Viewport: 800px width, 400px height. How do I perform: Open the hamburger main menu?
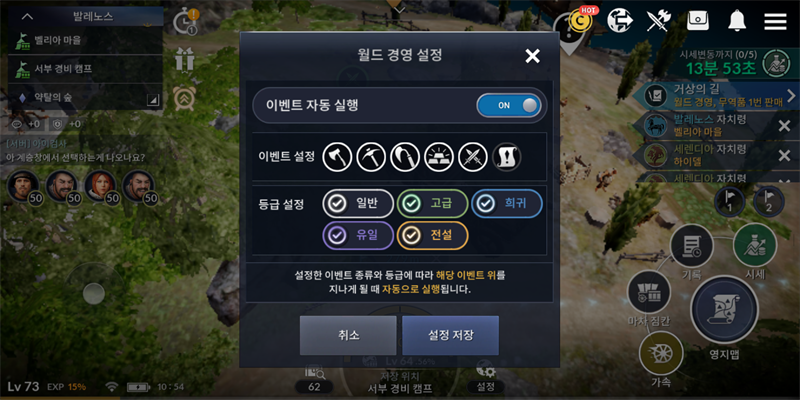(775, 21)
